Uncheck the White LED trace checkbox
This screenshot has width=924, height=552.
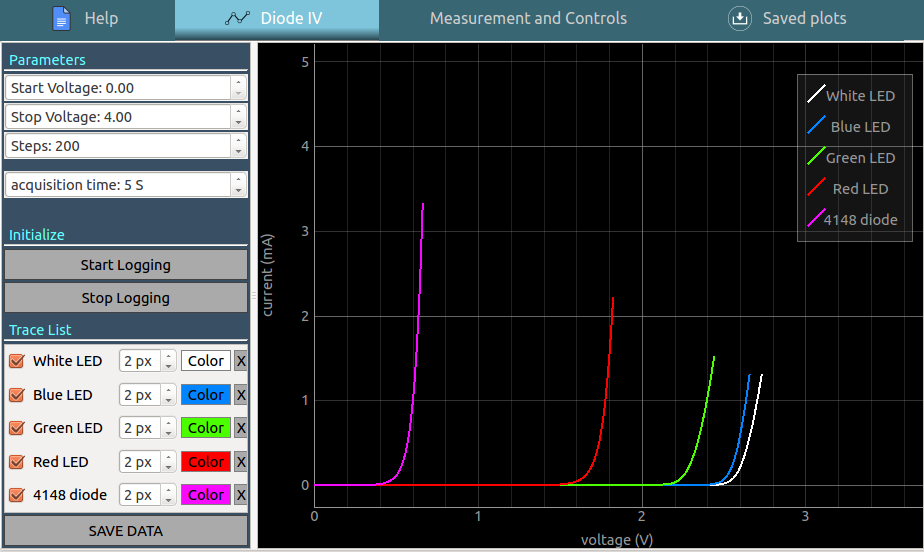click(16, 361)
